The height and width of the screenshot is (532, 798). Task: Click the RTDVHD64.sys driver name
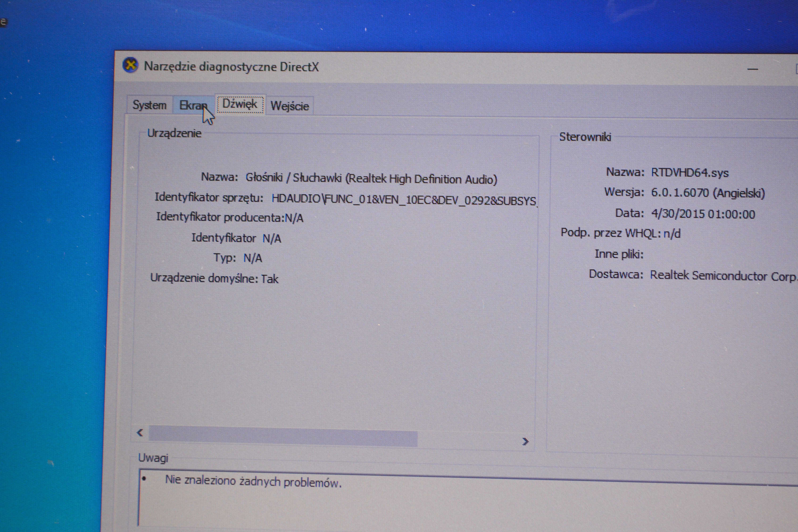coord(689,173)
